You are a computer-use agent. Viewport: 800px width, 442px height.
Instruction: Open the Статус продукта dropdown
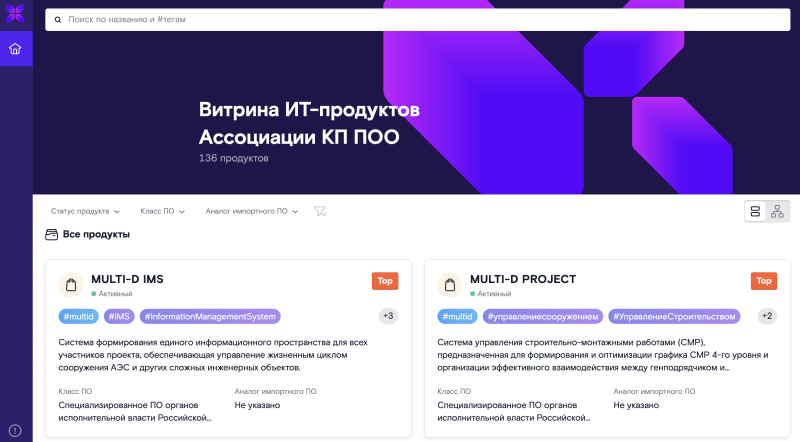pyautogui.click(x=85, y=211)
